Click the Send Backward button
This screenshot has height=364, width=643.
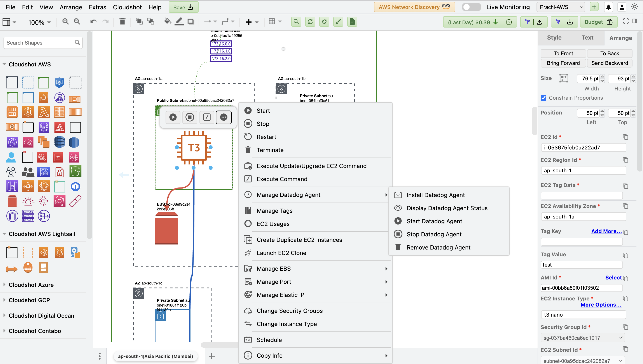610,63
